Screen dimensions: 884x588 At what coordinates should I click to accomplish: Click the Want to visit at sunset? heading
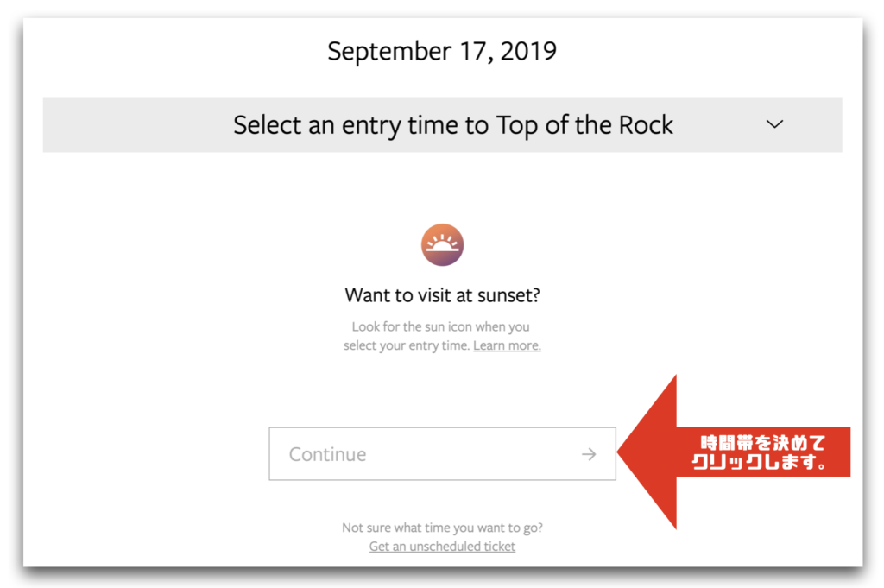pyautogui.click(x=443, y=295)
